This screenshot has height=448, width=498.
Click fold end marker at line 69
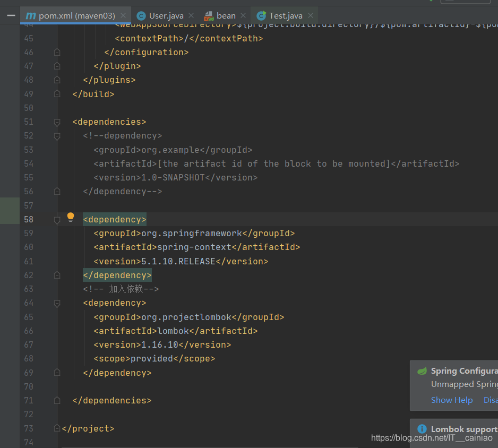[x=57, y=373]
